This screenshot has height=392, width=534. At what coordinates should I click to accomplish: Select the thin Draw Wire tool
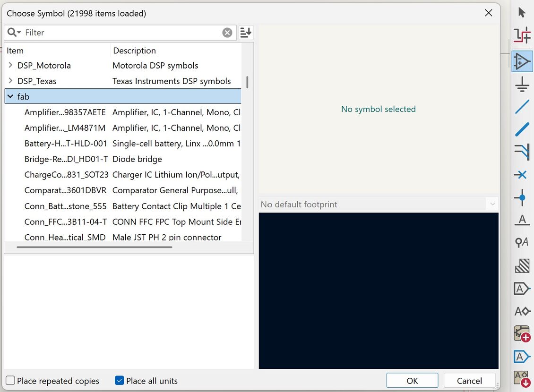coord(522,107)
